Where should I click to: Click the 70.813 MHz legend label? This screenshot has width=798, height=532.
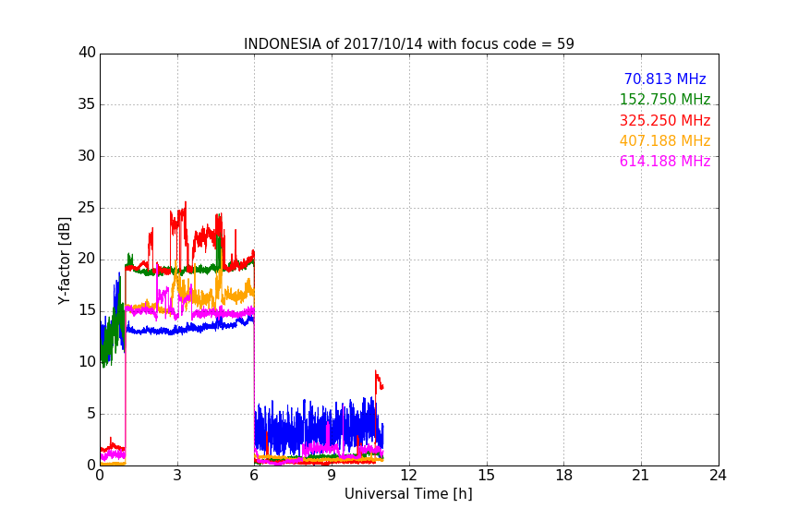(665, 79)
